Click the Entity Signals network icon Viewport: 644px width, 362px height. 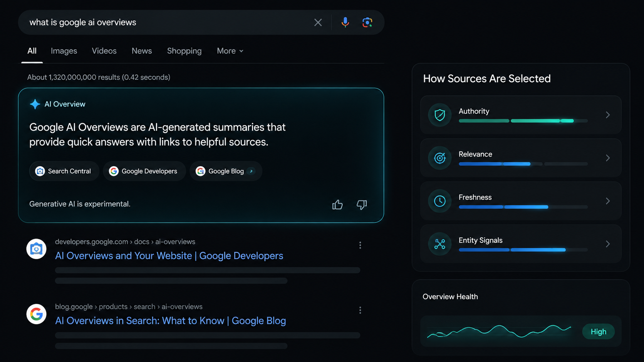tap(439, 244)
